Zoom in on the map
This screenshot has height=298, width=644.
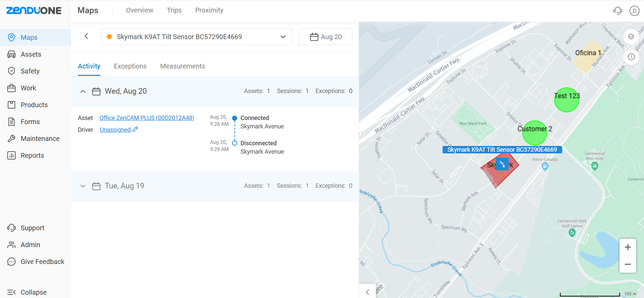coord(628,247)
